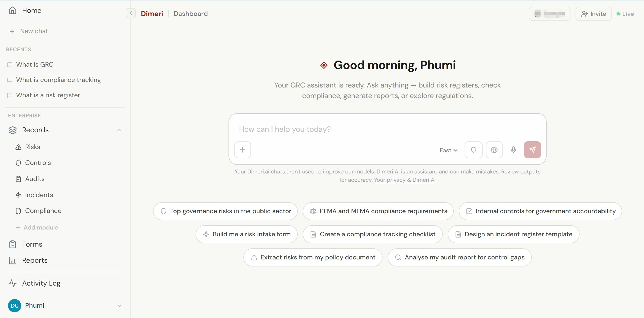This screenshot has width=644, height=318.
Task: Select the Risks record icon
Action: (18, 147)
